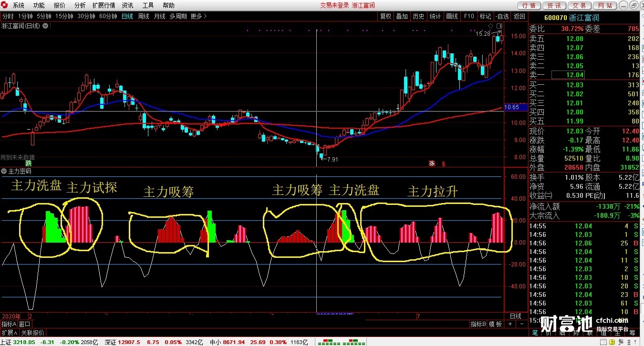Image resolution: width=644 pixels, height=346 pixels.
Task: Open the 报价 menu
Action: 59,5
